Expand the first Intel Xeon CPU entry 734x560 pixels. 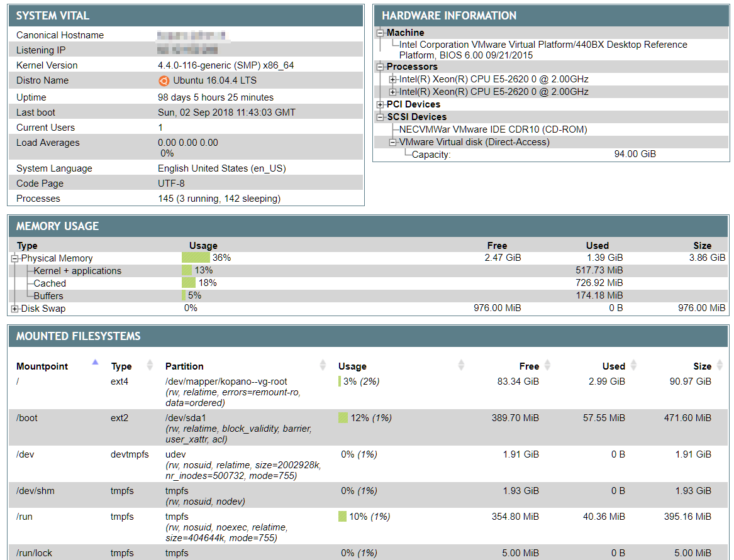click(x=393, y=79)
